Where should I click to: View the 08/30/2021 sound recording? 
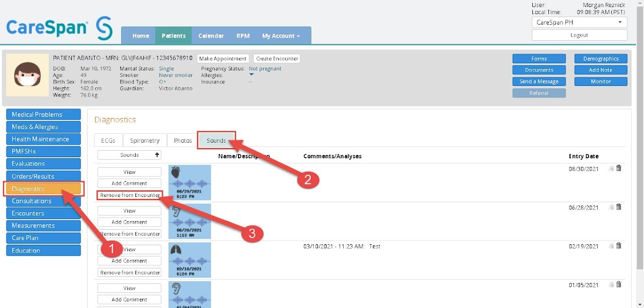coord(129,172)
